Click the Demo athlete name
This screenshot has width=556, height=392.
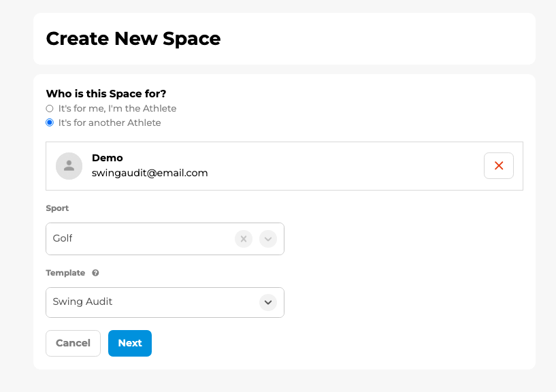click(x=107, y=158)
